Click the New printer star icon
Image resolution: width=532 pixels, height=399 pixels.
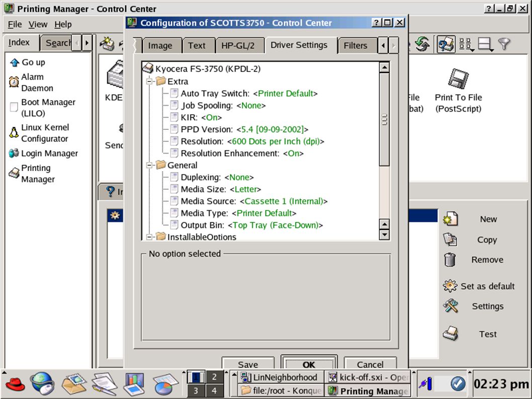click(x=450, y=219)
